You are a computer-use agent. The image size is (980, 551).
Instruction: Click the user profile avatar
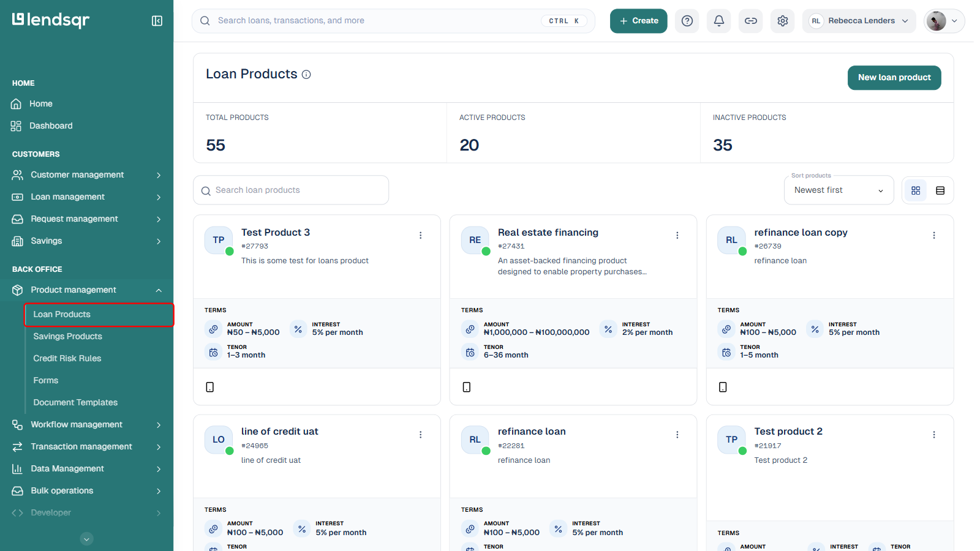pos(936,21)
